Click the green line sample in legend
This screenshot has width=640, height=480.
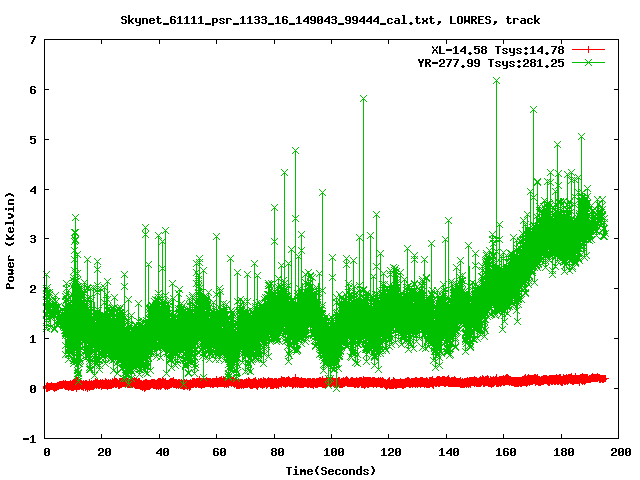tap(590, 62)
